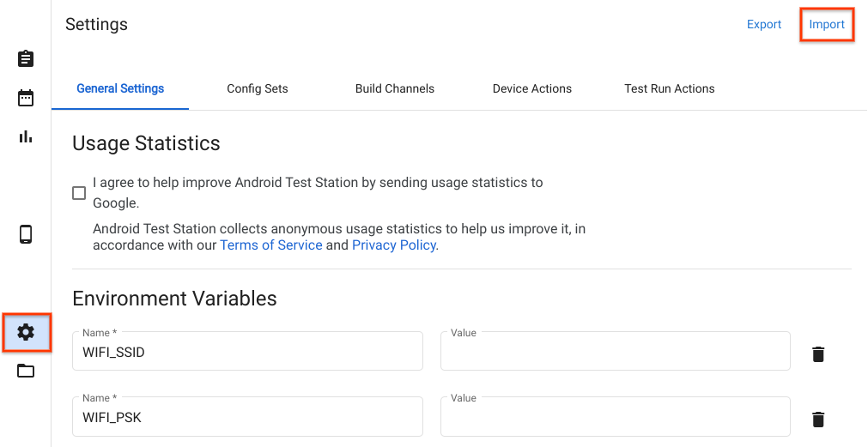Switch to the General Settings tab

click(x=120, y=88)
